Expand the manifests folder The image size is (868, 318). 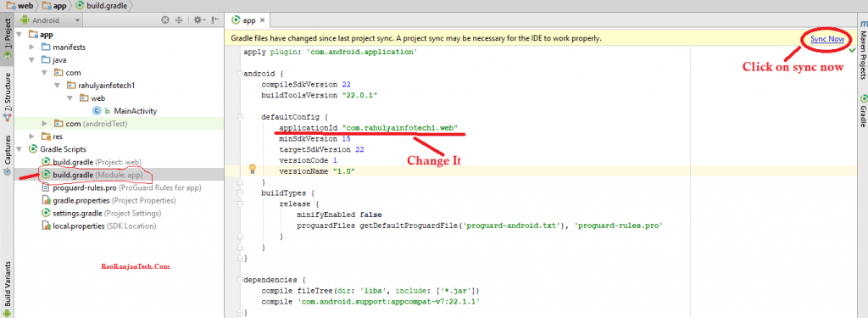pos(31,47)
